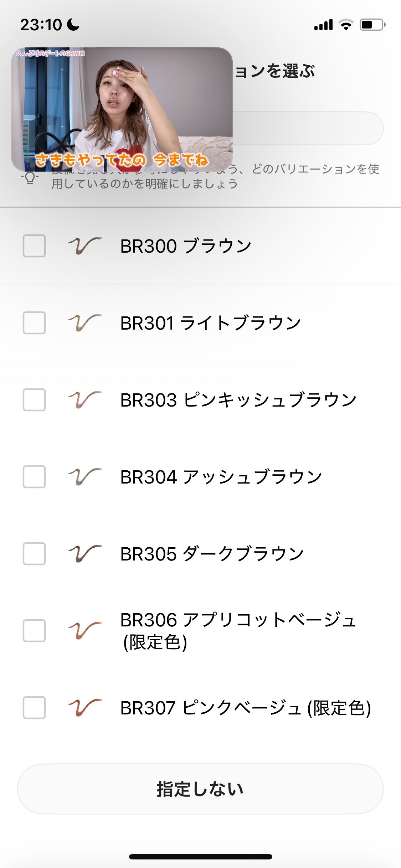The height and width of the screenshot is (868, 401).
Task: Tap the BR303 pinkish brown swatch icon
Action: 85,400
